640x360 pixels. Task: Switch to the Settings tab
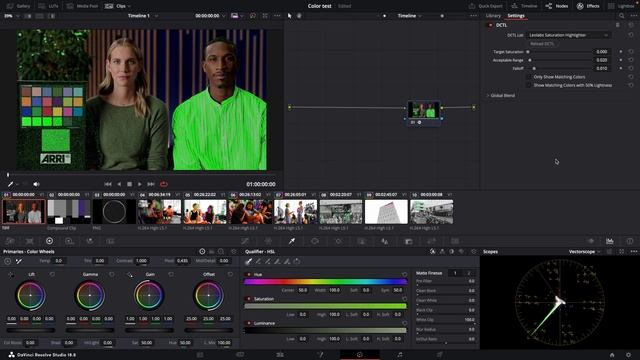[516, 16]
